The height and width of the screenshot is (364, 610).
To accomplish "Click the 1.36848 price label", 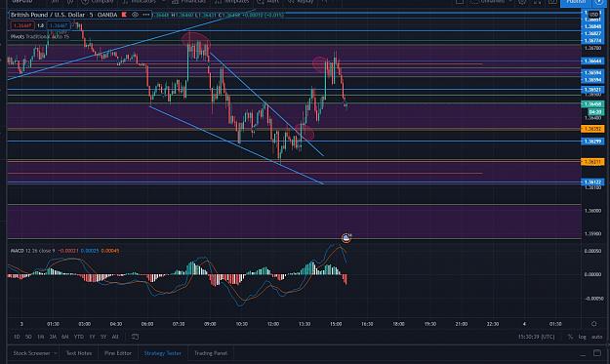I will [x=592, y=26].
